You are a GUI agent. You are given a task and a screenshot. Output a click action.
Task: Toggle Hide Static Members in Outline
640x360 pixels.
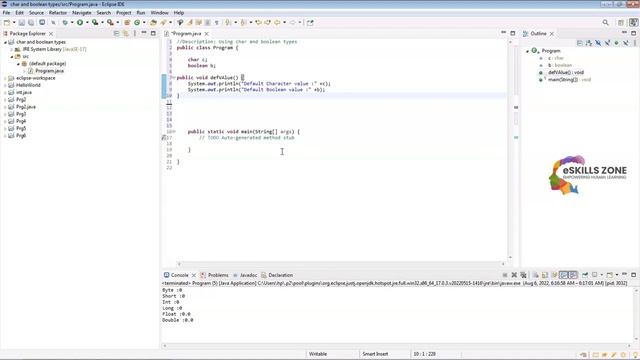click(x=607, y=43)
